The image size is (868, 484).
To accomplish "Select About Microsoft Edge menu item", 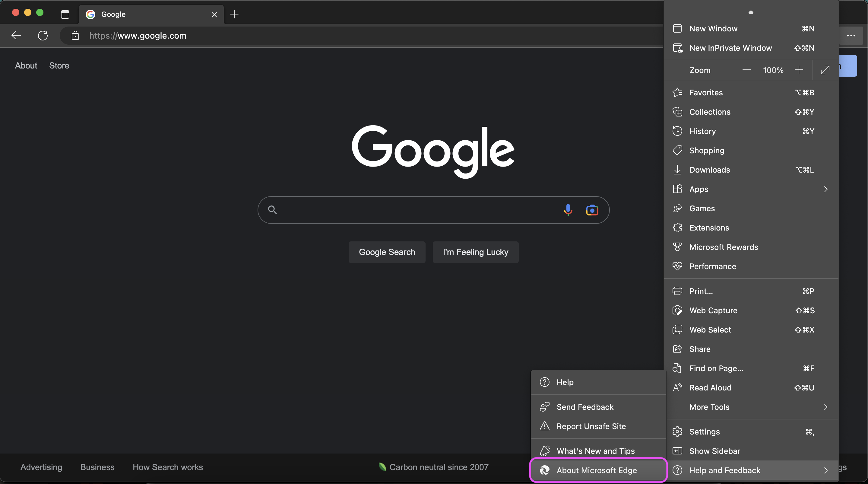I will pos(597,470).
